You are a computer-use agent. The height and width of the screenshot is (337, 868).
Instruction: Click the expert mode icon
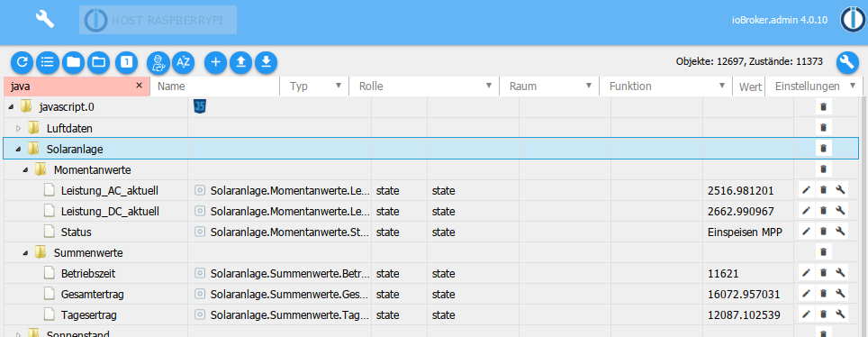click(158, 63)
